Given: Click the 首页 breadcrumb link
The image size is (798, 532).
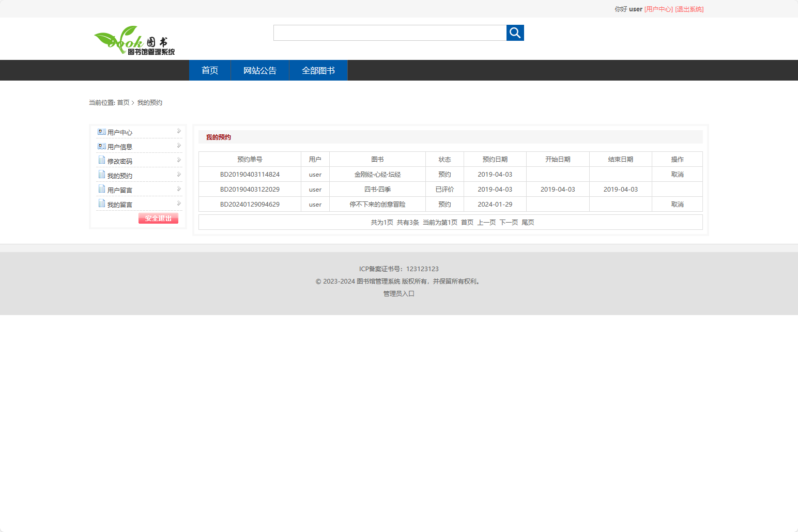Looking at the screenshot, I should point(123,103).
